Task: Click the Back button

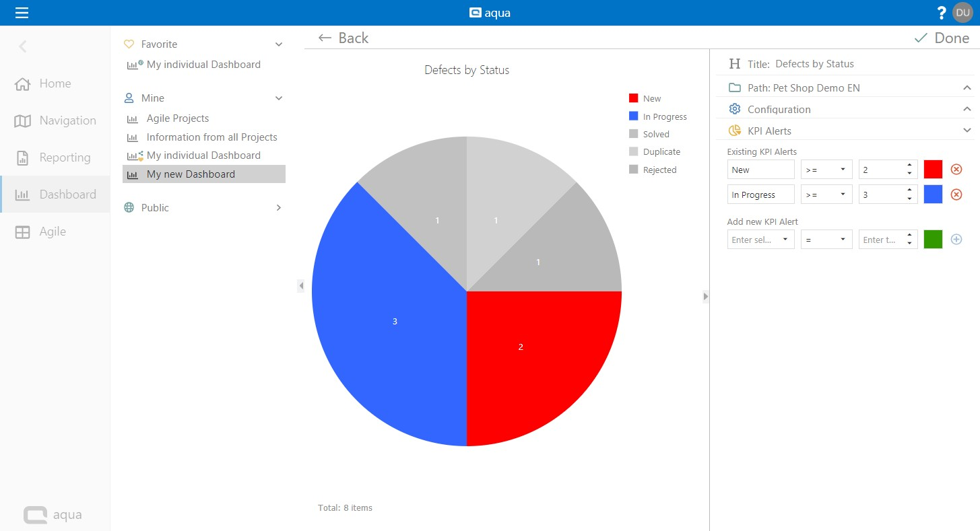Action: 344,38
